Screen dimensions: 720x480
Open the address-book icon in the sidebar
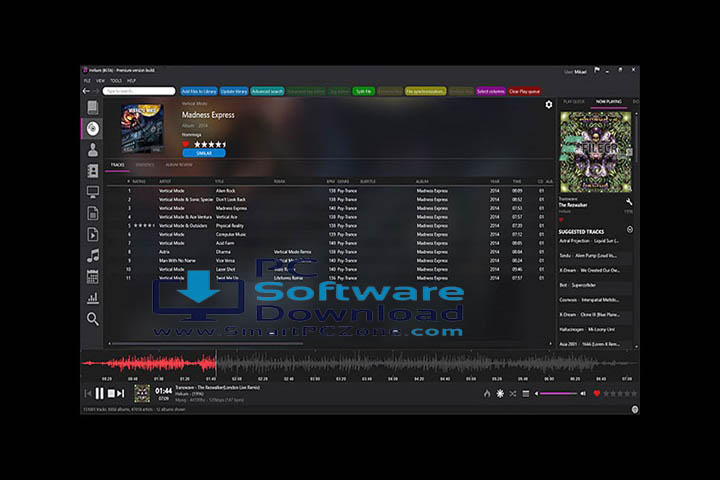pos(93,171)
